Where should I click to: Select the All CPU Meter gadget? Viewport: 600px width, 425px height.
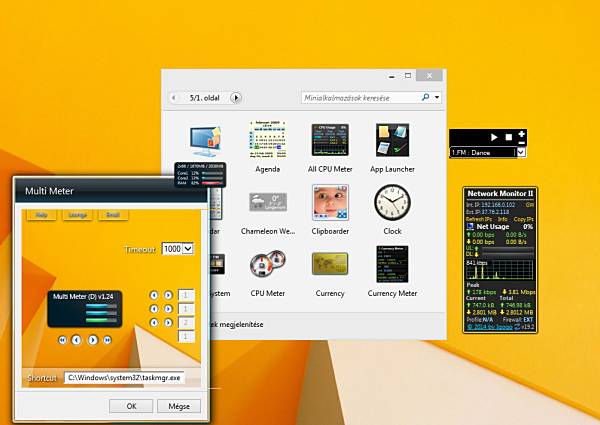(x=330, y=140)
